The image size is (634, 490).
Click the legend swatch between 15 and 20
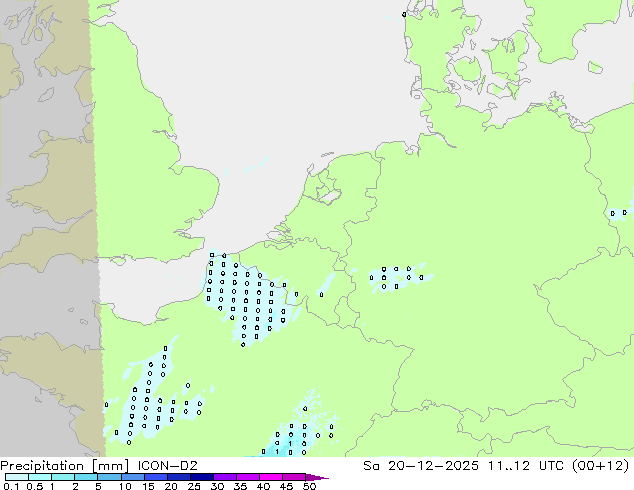click(x=155, y=477)
